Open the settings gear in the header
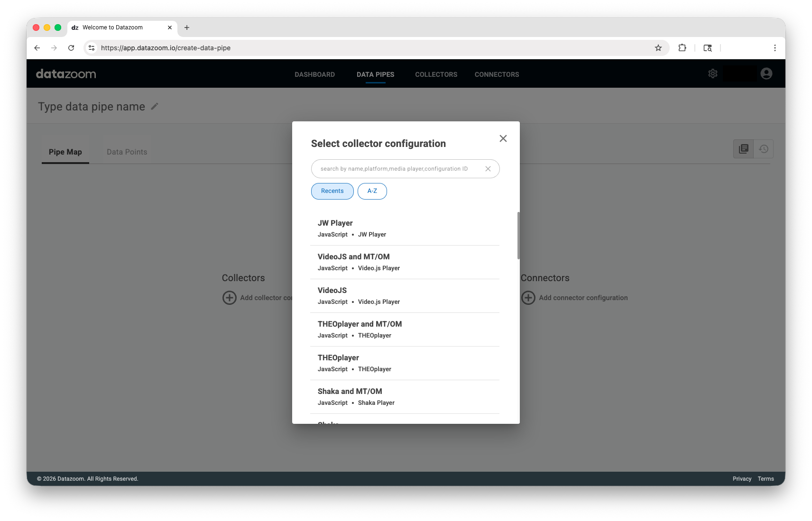This screenshot has height=521, width=812. 713,73
